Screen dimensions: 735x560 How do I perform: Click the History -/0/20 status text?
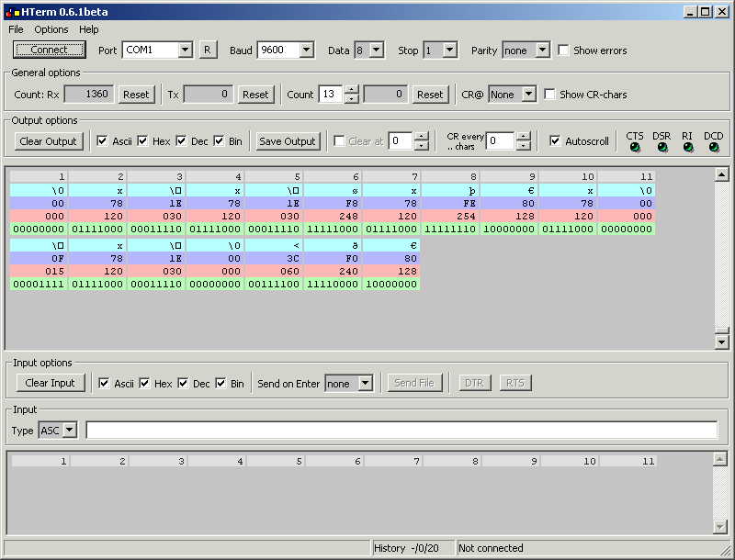point(406,548)
